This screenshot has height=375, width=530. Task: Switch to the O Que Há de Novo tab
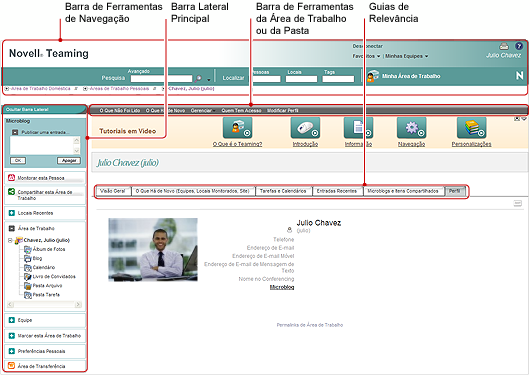(x=193, y=191)
